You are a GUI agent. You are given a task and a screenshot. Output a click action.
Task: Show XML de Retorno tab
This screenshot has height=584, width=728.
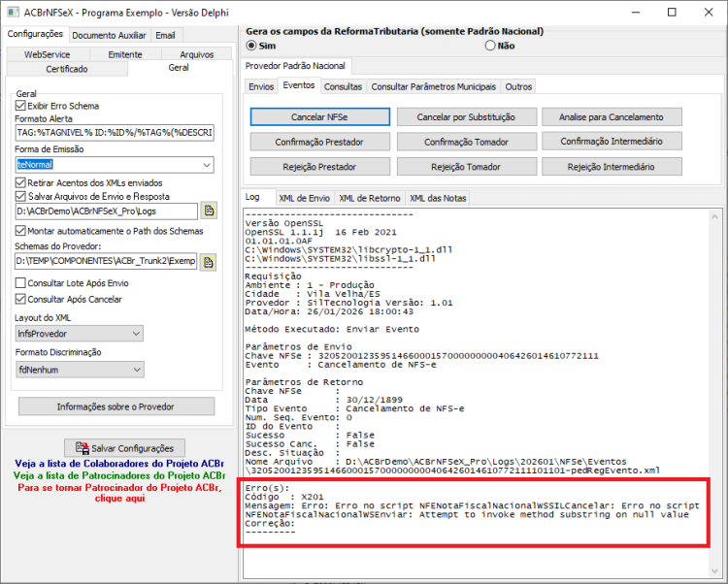tap(370, 198)
